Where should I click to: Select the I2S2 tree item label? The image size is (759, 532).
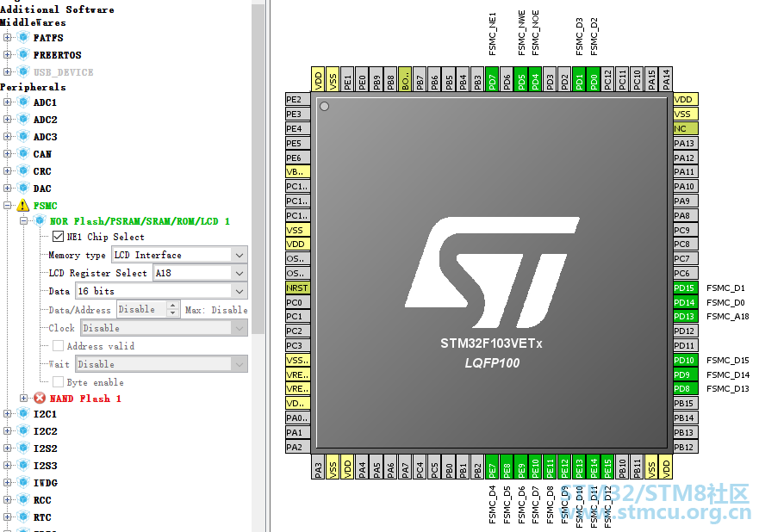coord(46,448)
